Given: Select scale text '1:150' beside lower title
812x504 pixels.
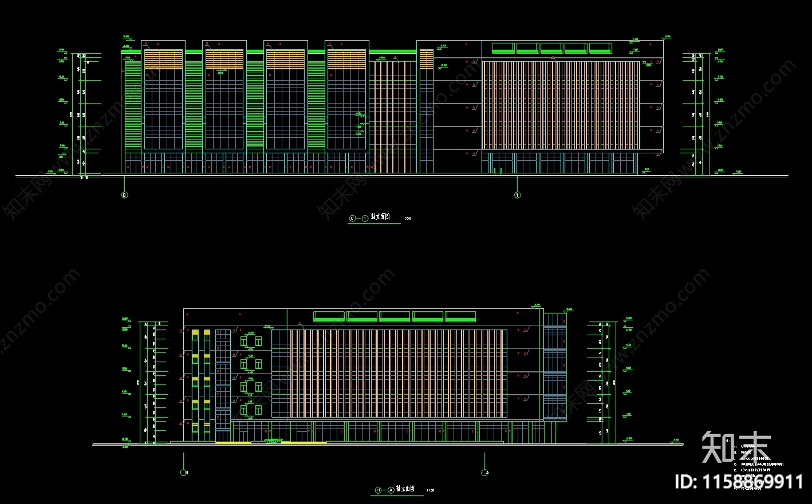Looking at the screenshot, I should [430, 491].
